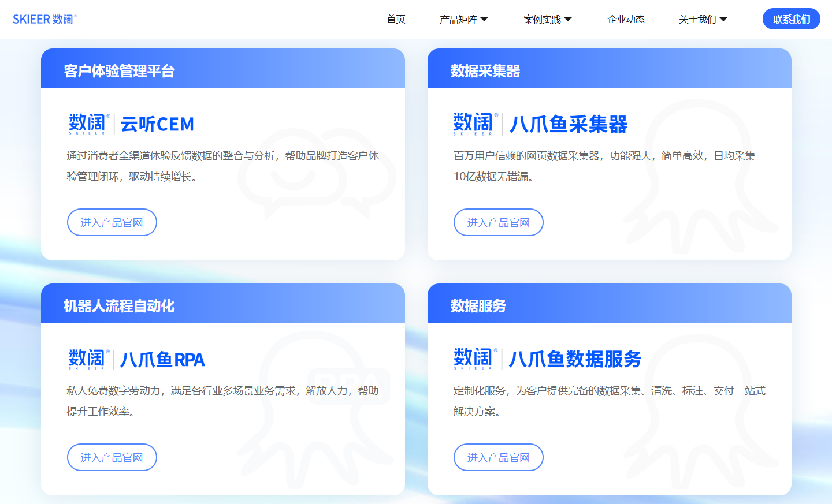This screenshot has height=504, width=832.
Task: Click the description starting 百万用户信赖的网页数据采集器
Action: point(604,166)
